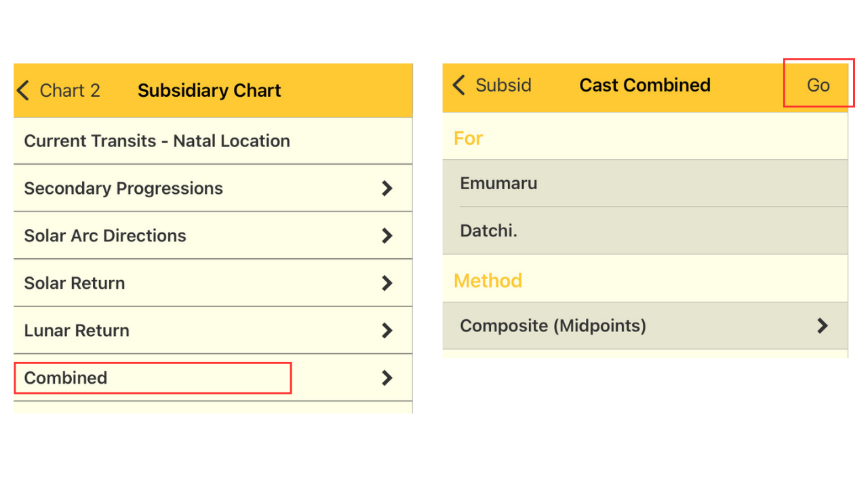
Task: Tap the back arrow beside Chart 2
Action: point(24,91)
